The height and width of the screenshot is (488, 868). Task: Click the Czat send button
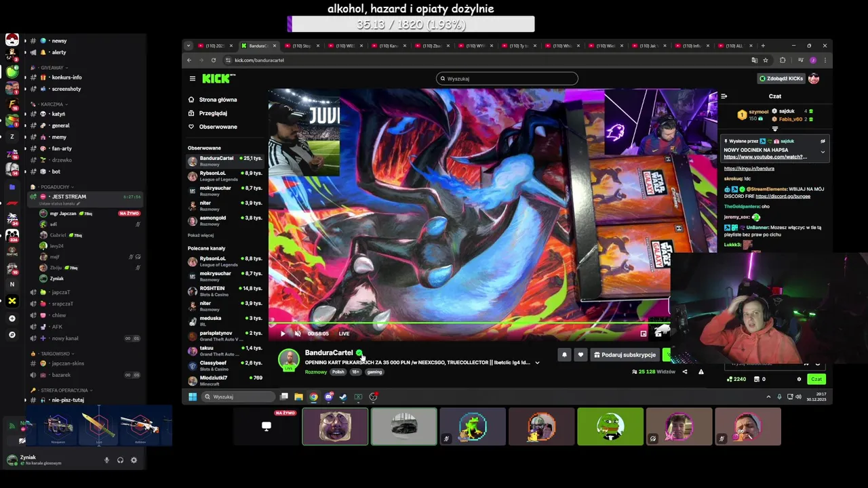[x=816, y=379]
